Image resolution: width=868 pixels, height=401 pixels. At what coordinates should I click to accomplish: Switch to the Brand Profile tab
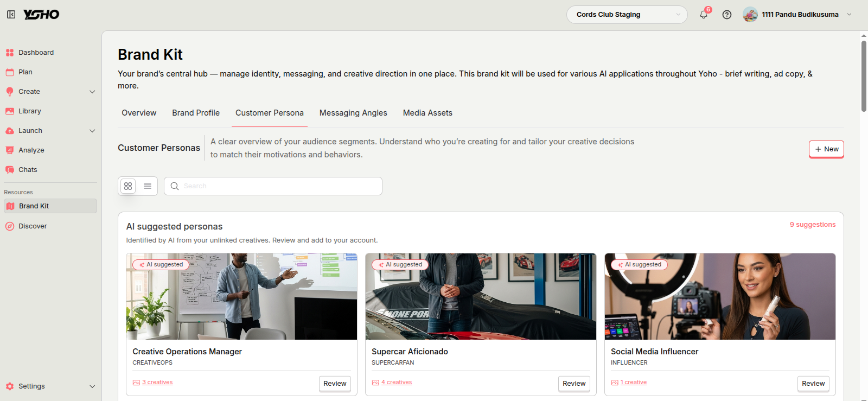pyautogui.click(x=196, y=113)
